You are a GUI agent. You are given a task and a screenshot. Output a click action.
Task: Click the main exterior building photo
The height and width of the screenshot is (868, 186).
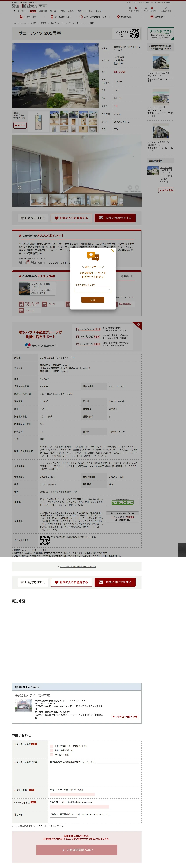(55, 76)
